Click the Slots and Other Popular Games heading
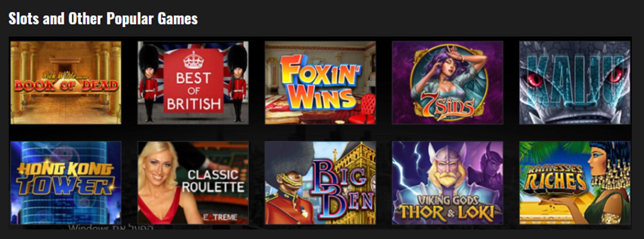This screenshot has height=239, width=644. [x=103, y=19]
